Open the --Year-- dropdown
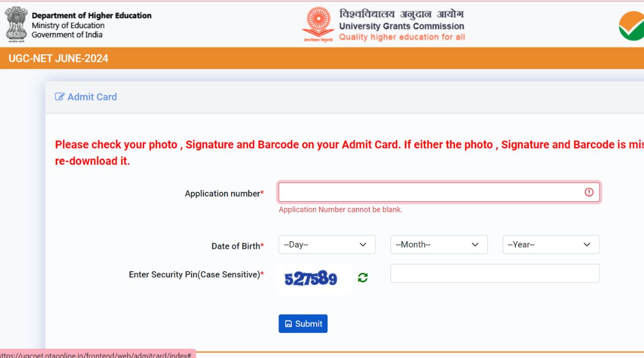The height and width of the screenshot is (358, 644). coord(551,244)
